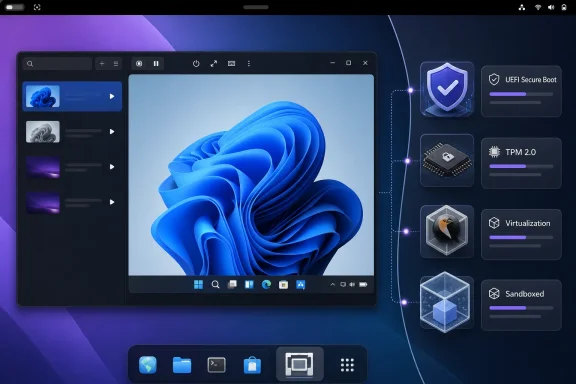Open Microsoft Edge in guest taskbar
The image size is (576, 384).
266,284
